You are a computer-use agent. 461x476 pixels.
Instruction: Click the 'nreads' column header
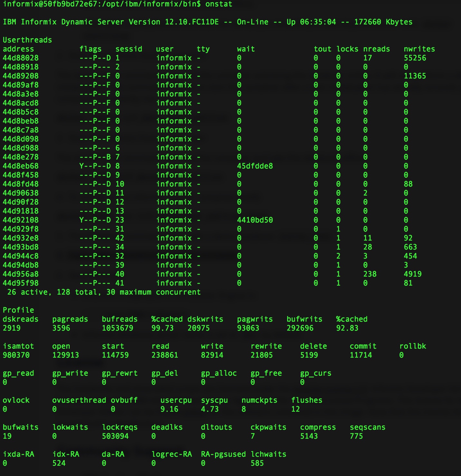point(377,49)
